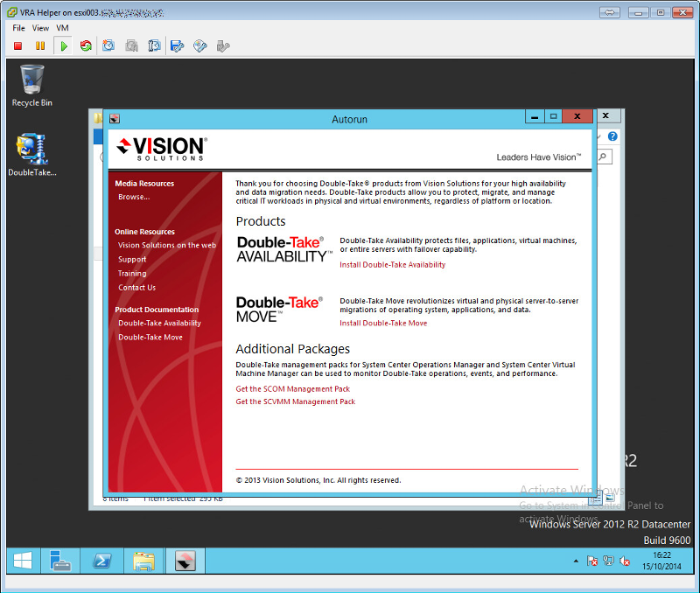Click the CD/DVD device toolbar icon
The width and height of the screenshot is (700, 593).
point(200,46)
